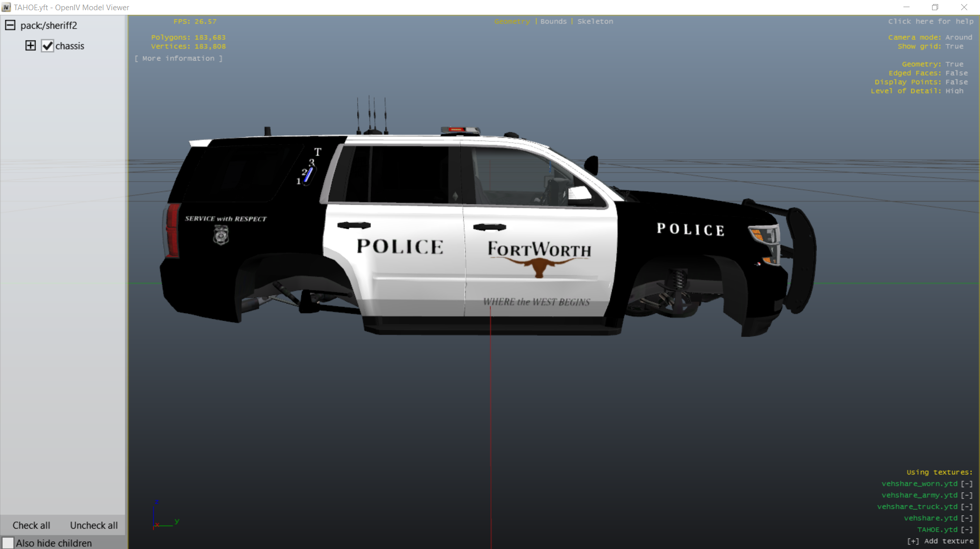Remove TAHOE.ytd texture with [-]
This screenshot has width=980, height=549.
click(x=967, y=530)
